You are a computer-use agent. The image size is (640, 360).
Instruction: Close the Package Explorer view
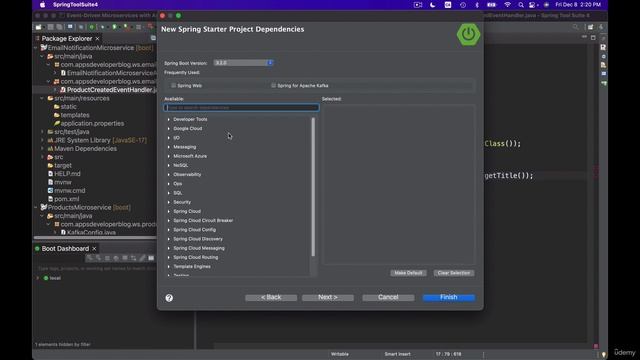click(x=98, y=38)
